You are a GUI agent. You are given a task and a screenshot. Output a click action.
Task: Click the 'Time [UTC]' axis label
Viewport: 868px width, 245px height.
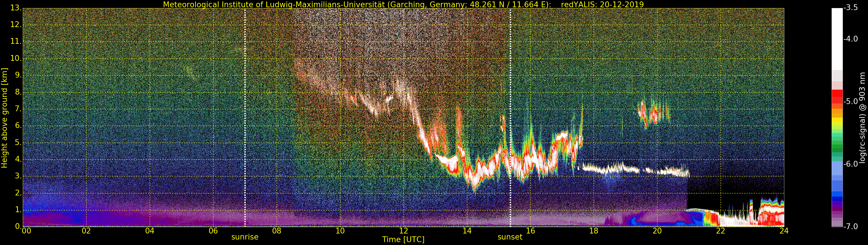(x=403, y=240)
